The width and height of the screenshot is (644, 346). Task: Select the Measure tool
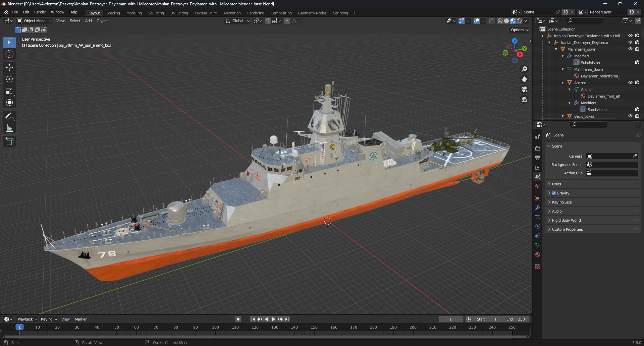pyautogui.click(x=9, y=128)
